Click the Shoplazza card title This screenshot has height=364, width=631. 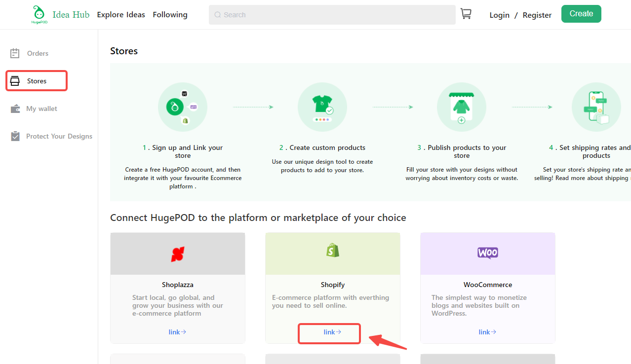pos(178,285)
